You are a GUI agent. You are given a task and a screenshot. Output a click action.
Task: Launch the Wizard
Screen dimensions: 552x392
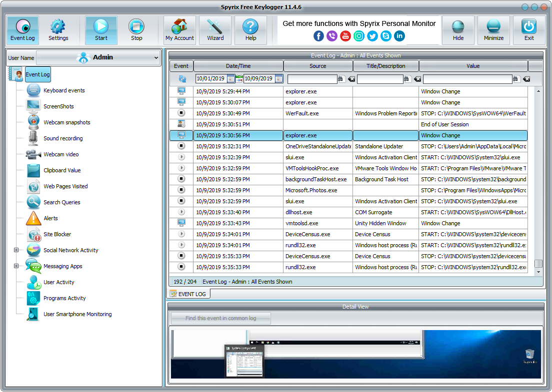pyautogui.click(x=215, y=30)
